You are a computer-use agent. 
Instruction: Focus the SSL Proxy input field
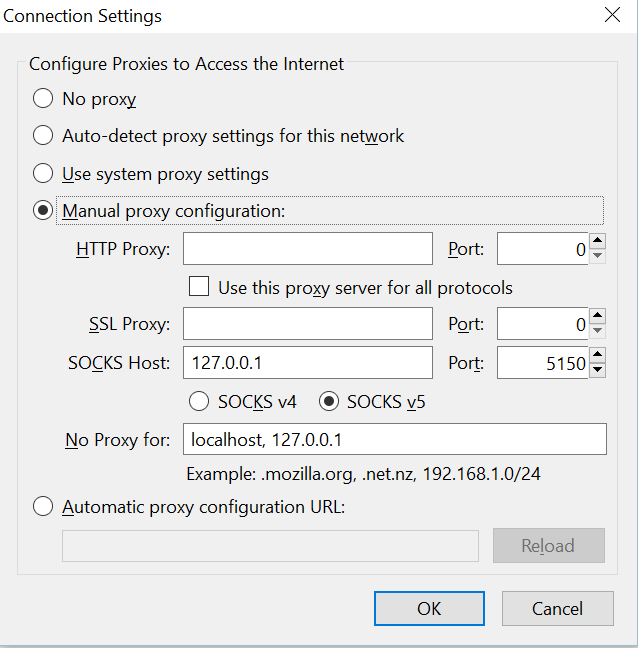[x=308, y=324]
